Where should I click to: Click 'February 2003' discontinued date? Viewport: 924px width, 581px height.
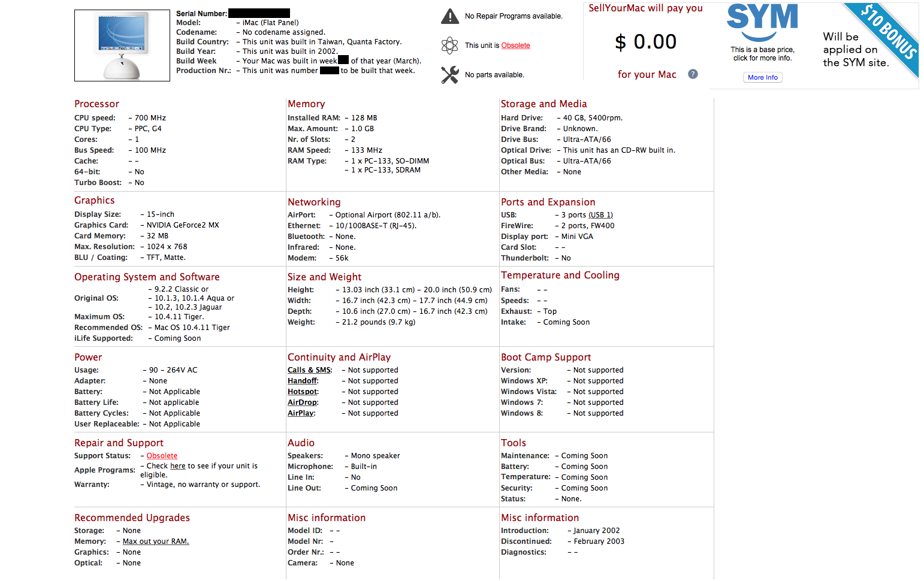(x=599, y=541)
